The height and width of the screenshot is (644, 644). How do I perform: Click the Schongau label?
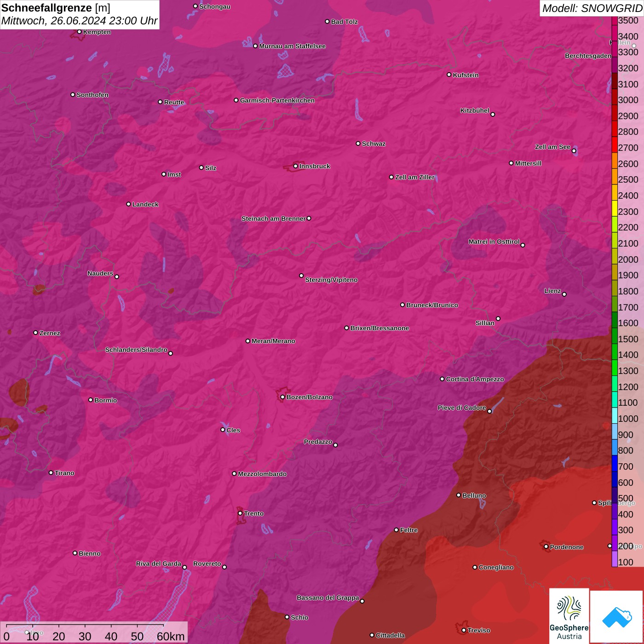215,6
